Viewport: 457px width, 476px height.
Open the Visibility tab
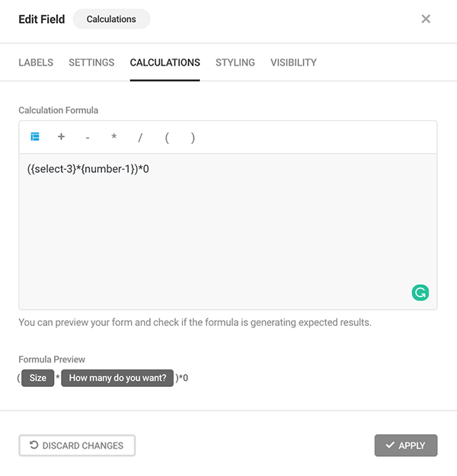(x=293, y=62)
